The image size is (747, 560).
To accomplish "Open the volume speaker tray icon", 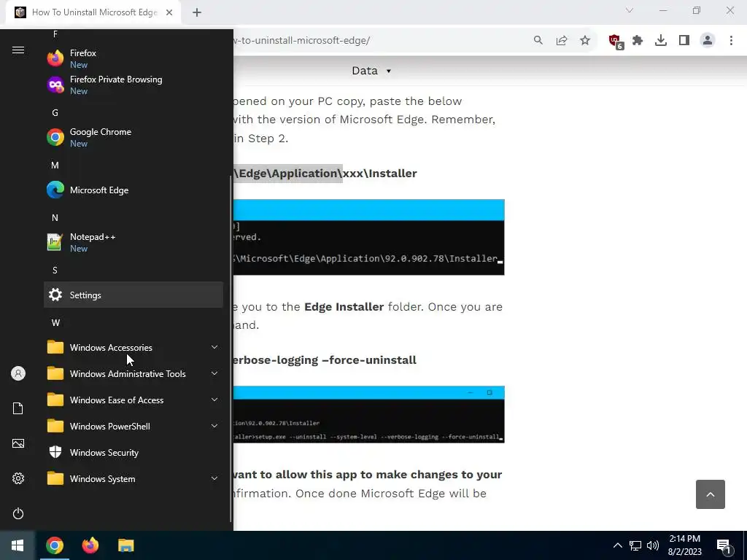I will [653, 545].
